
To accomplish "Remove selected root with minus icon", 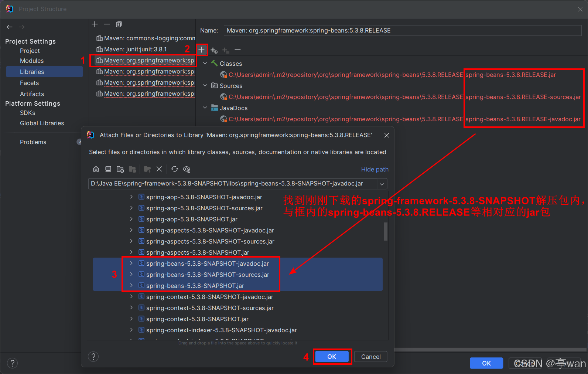I will tap(237, 50).
